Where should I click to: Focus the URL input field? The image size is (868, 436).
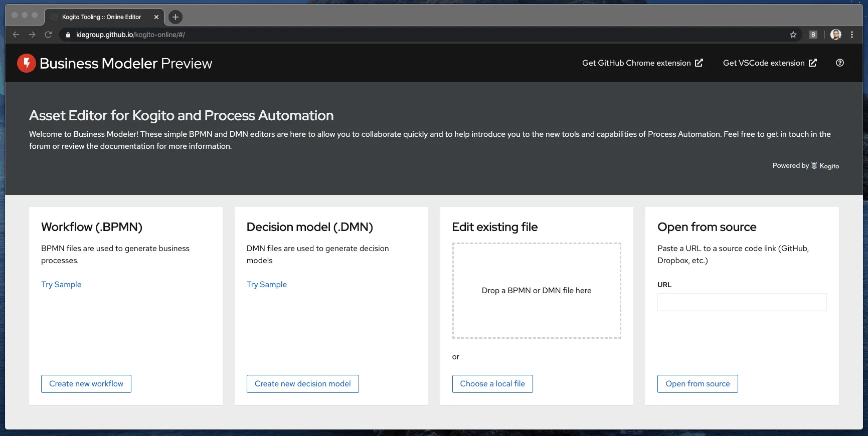[x=742, y=302]
